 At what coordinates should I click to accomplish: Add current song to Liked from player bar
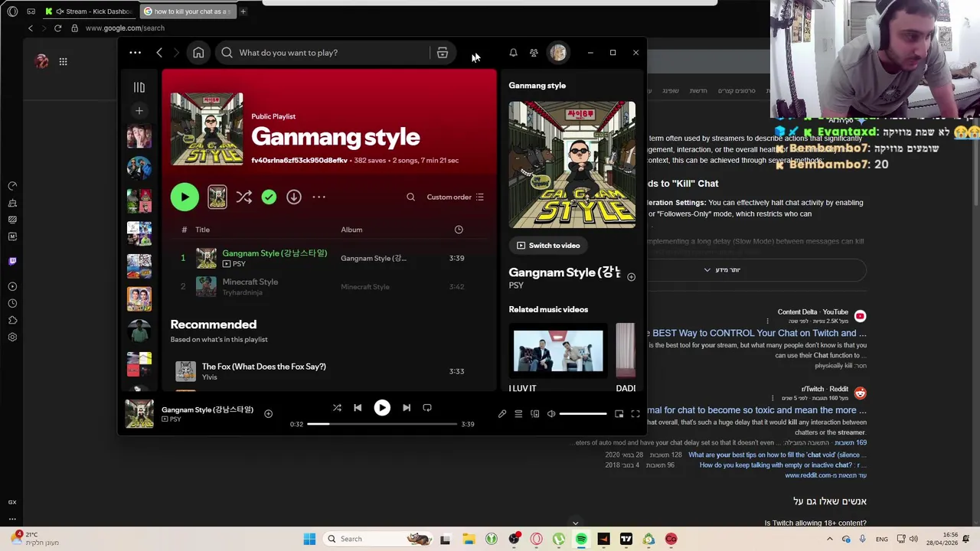pyautogui.click(x=268, y=414)
